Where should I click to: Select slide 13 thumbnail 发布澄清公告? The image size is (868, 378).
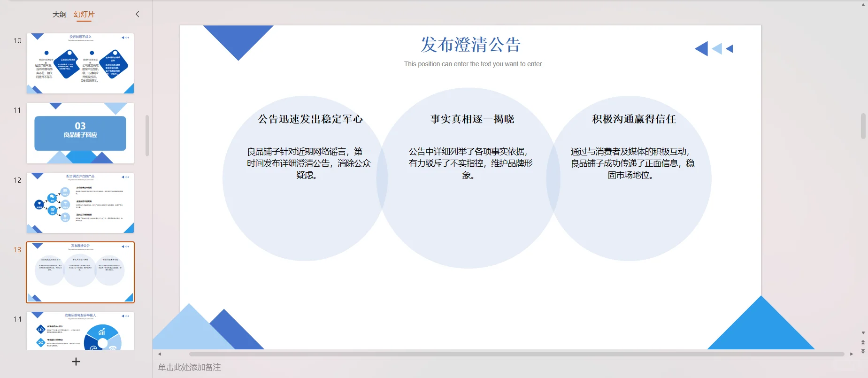tap(80, 272)
